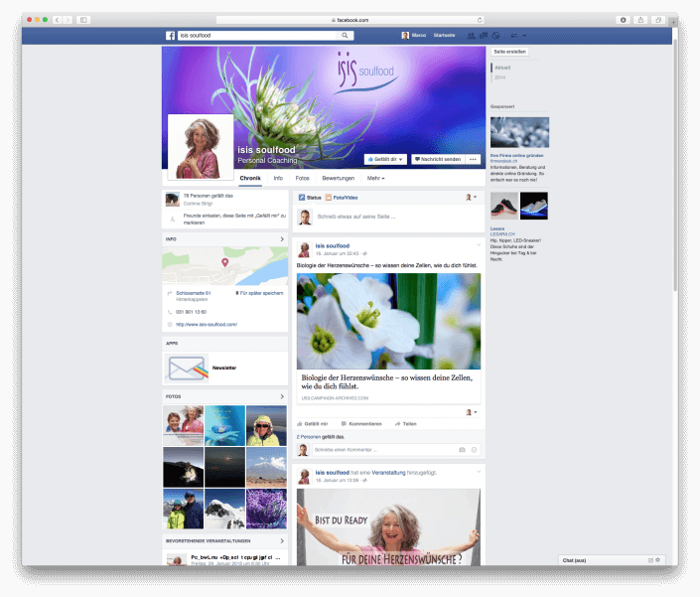The image size is (700, 597).
Task: Open the Veranstaltung link in the second post
Action: pos(388,473)
